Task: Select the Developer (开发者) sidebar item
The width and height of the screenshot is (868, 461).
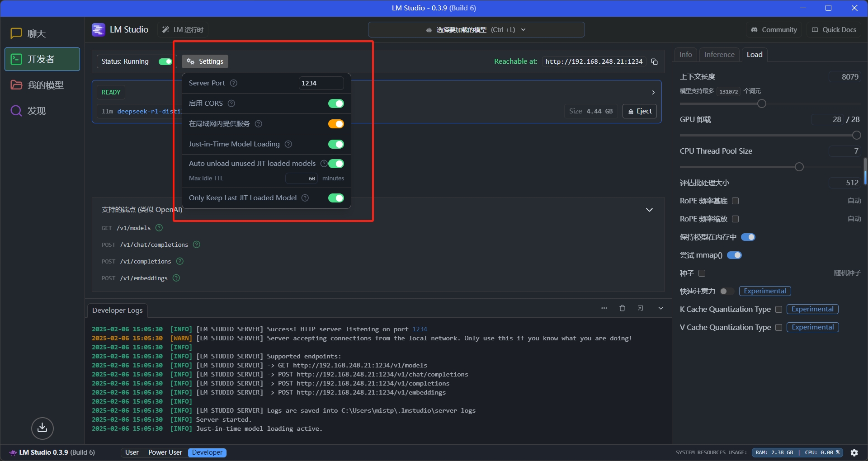Action: pyautogui.click(x=42, y=59)
